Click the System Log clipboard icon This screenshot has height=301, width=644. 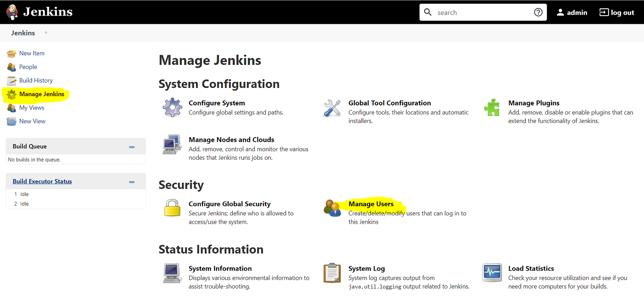click(x=332, y=272)
